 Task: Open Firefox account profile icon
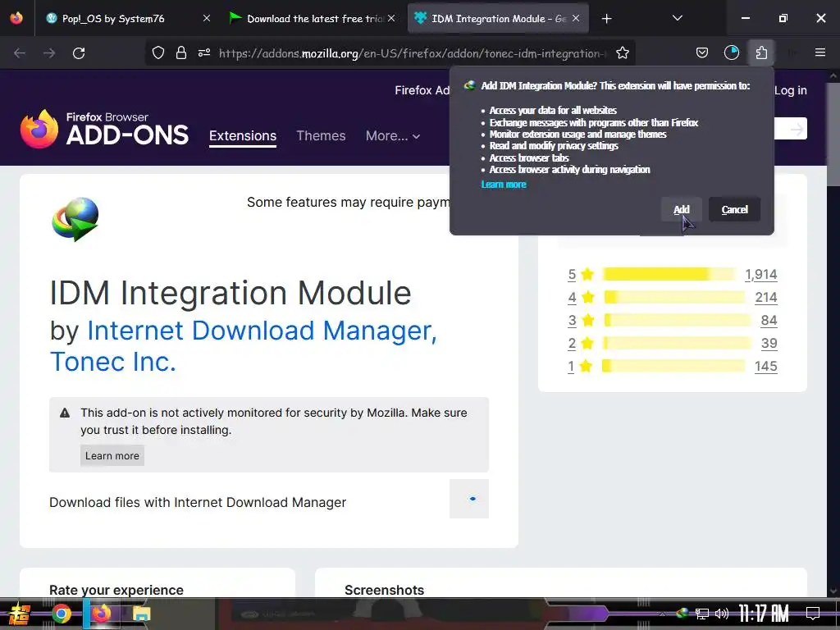coord(731,52)
